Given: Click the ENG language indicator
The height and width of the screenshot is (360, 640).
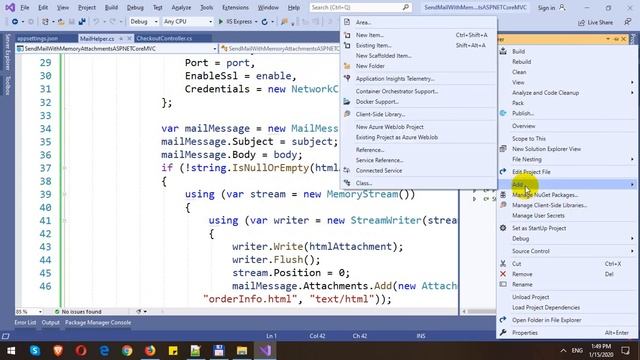Looking at the screenshot, I should (x=577, y=351).
